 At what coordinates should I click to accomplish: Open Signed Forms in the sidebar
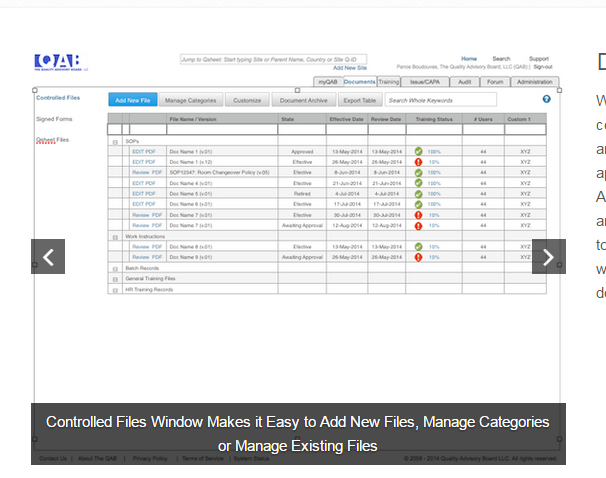54,119
